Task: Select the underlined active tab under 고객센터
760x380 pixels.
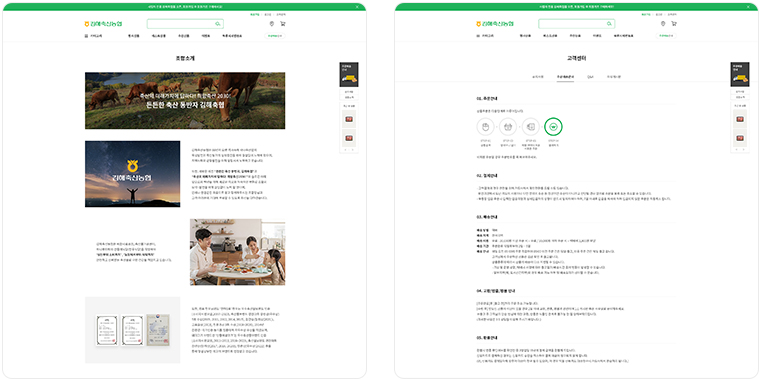Action: click(565, 77)
